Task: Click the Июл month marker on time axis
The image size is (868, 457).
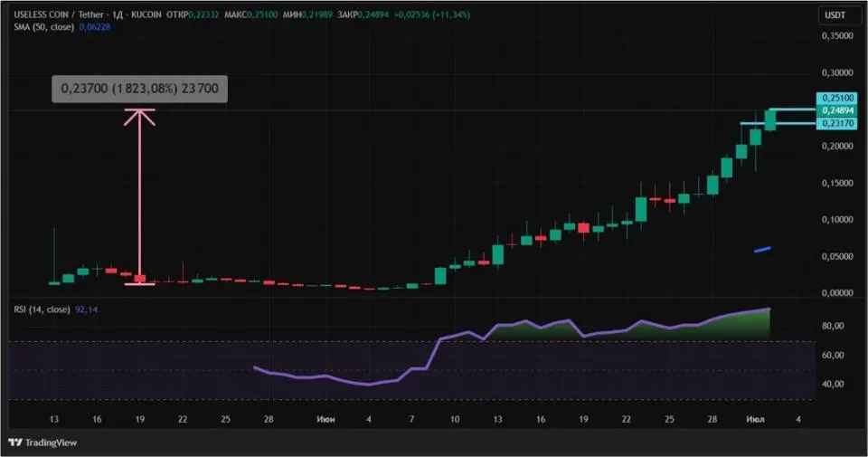Action: click(755, 419)
